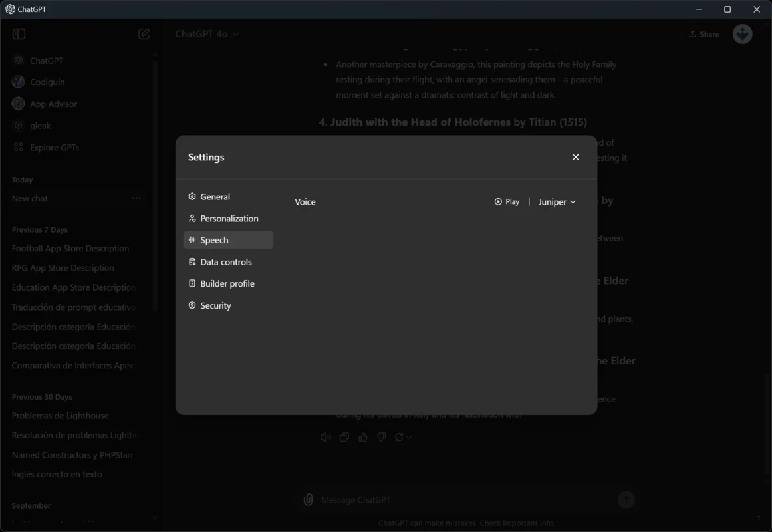772x532 pixels.
Task: Open the Juniper voice dropdown
Action: pyautogui.click(x=557, y=202)
